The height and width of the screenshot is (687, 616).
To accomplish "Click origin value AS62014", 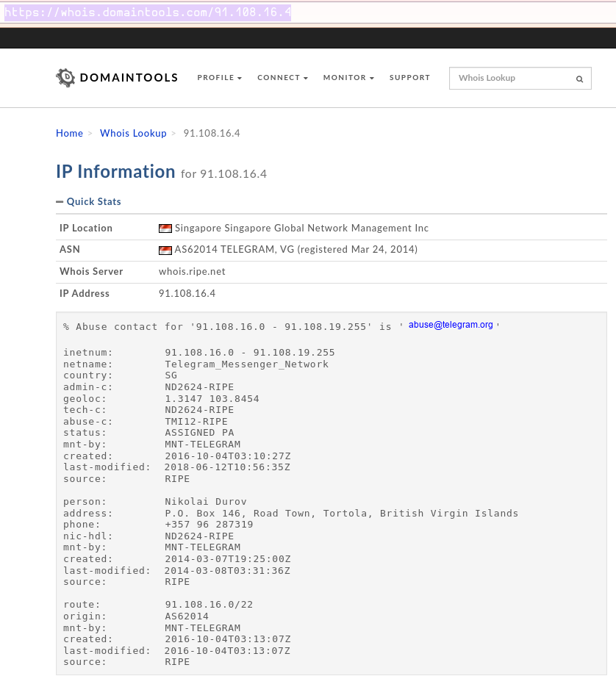I will (x=187, y=616).
